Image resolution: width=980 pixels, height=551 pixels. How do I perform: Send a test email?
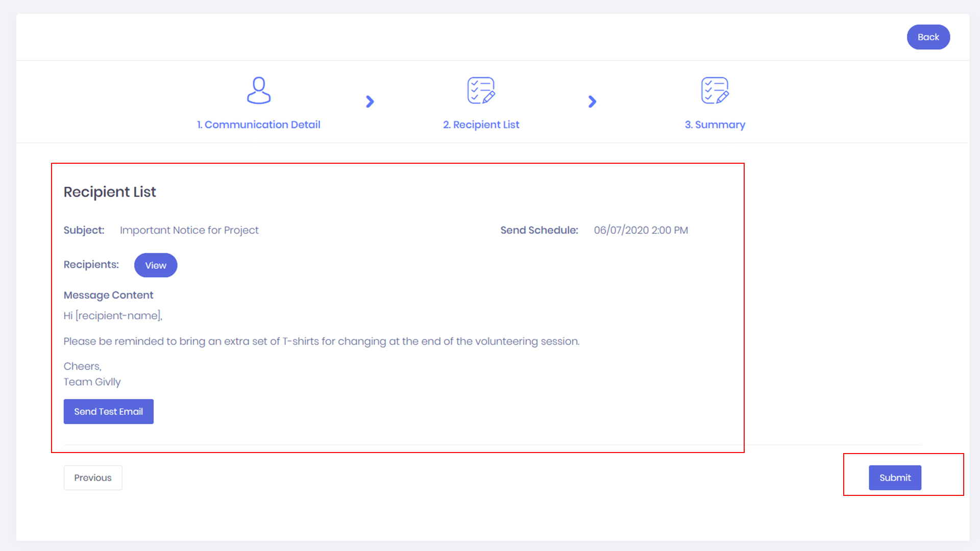pos(108,412)
